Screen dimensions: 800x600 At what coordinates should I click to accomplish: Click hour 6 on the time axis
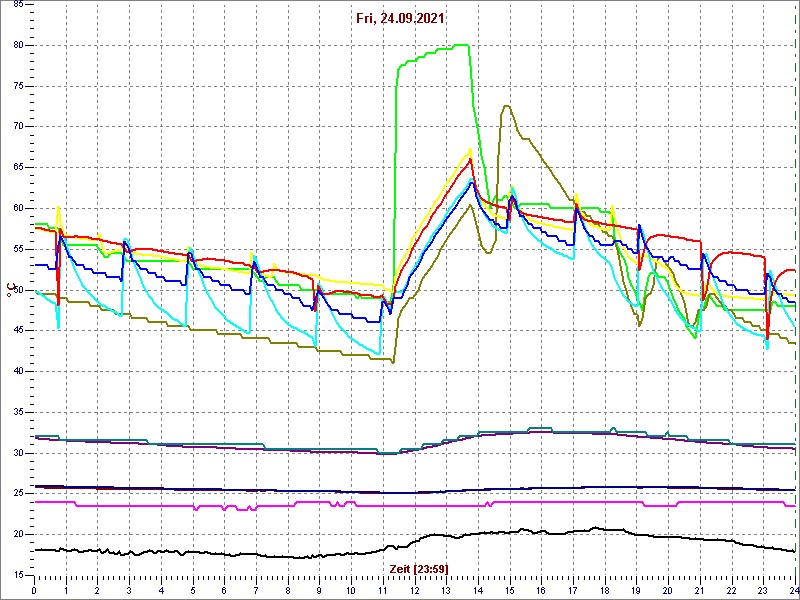coord(224,590)
